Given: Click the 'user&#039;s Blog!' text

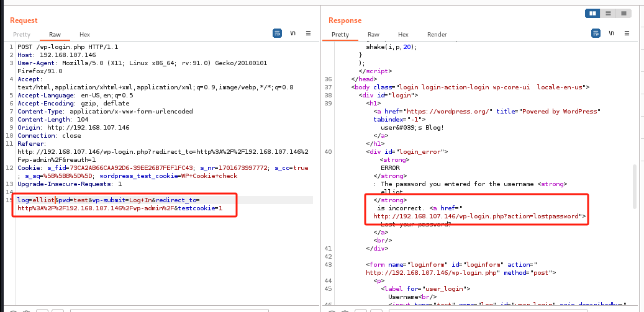Looking at the screenshot, I should click(412, 128).
